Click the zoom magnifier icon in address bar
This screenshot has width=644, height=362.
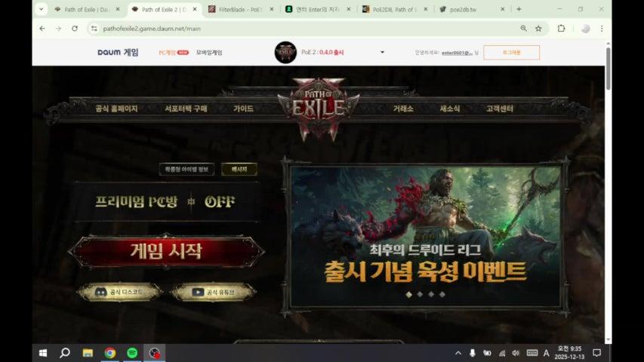524,29
